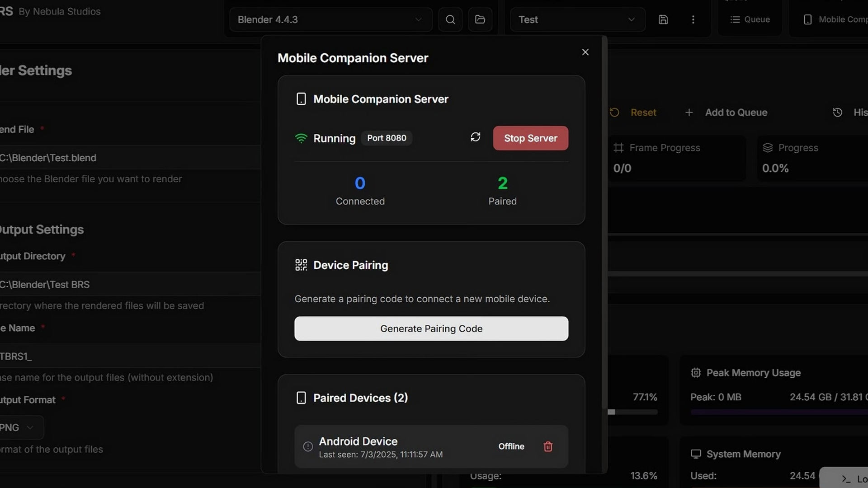Click the warning icon on Android Device
868x488 pixels.
tap(308, 446)
